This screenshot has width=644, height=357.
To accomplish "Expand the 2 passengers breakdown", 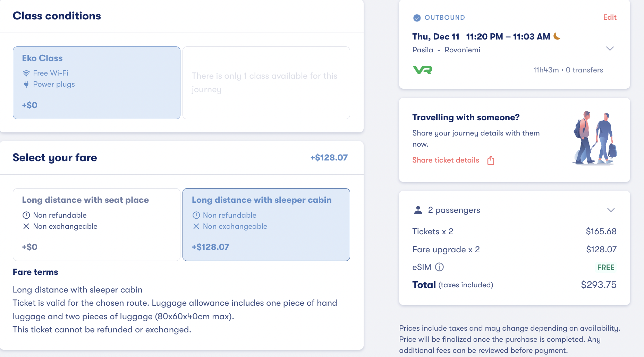I will coord(611,210).
